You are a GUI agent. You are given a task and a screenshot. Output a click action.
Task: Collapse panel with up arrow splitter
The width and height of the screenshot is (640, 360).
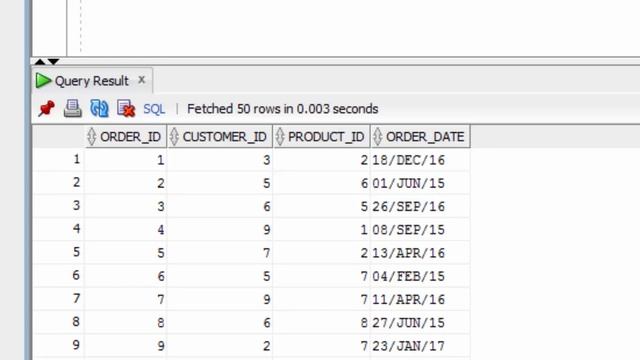tap(40, 62)
